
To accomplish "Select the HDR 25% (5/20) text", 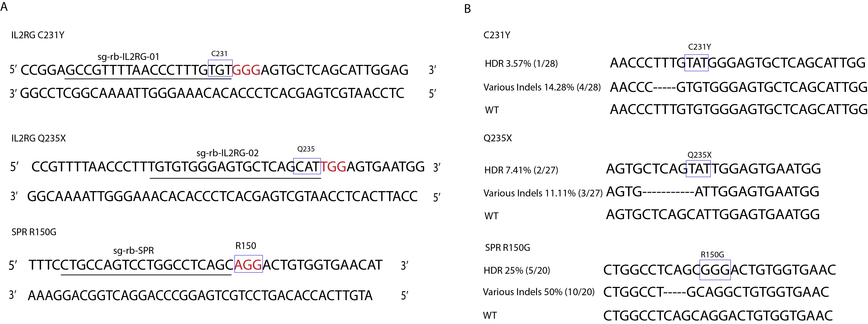I will pos(517,270).
